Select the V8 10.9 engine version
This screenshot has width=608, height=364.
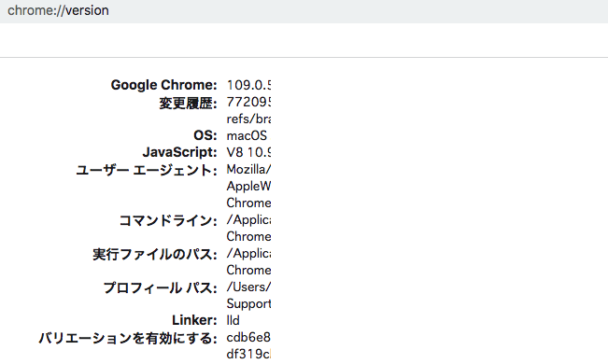coord(248,152)
